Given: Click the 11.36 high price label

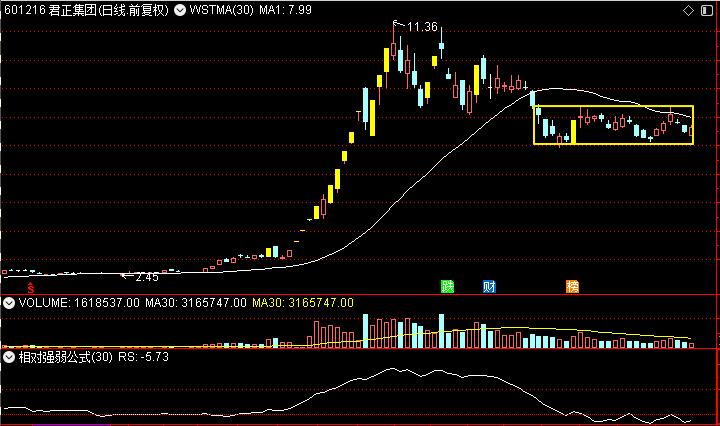Looking at the screenshot, I should coord(422,27).
